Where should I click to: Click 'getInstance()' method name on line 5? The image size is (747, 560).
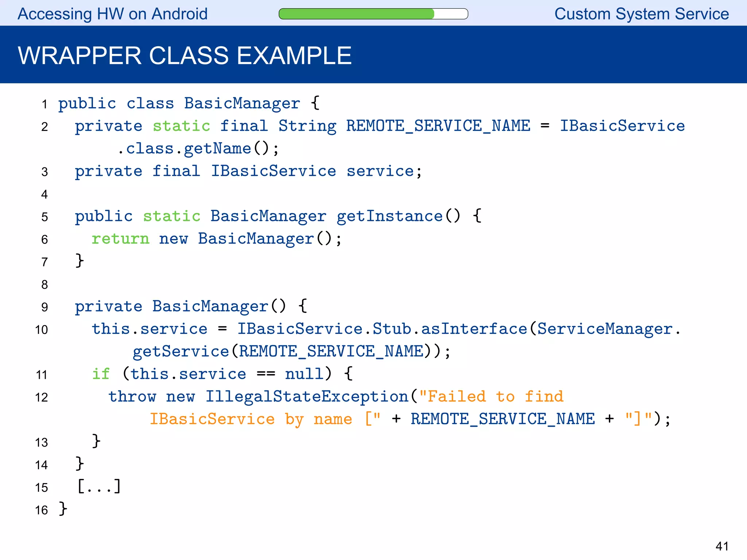[398, 217]
